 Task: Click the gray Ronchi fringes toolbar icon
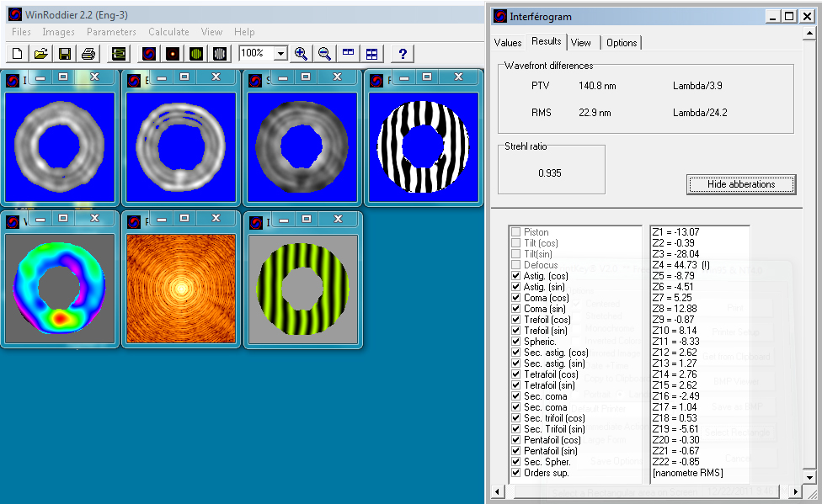coord(220,54)
